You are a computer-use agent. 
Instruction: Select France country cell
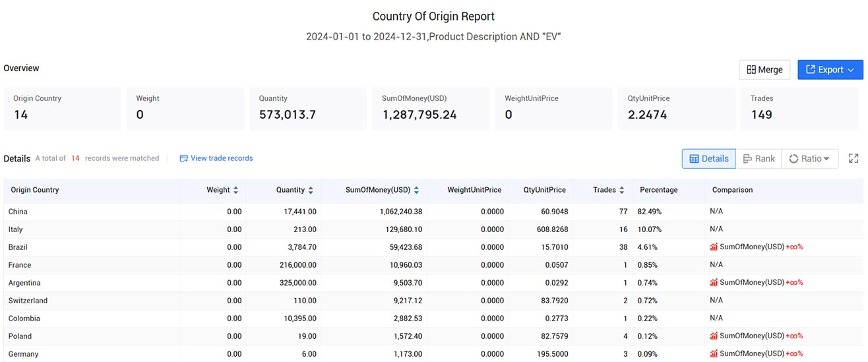click(x=20, y=265)
